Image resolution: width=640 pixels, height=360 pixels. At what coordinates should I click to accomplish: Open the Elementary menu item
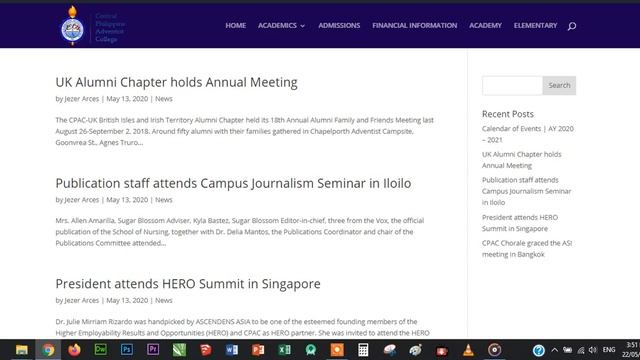click(x=536, y=25)
